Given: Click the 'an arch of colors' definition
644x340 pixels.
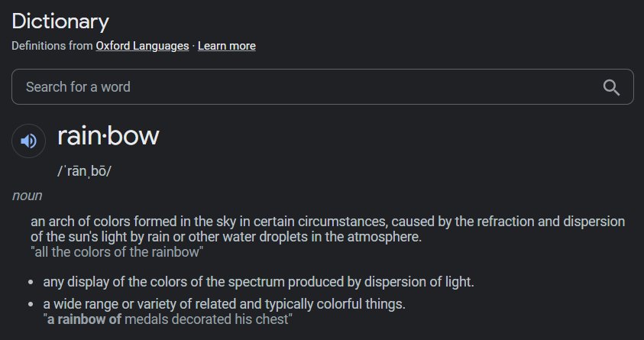Looking at the screenshot, I should point(328,229).
